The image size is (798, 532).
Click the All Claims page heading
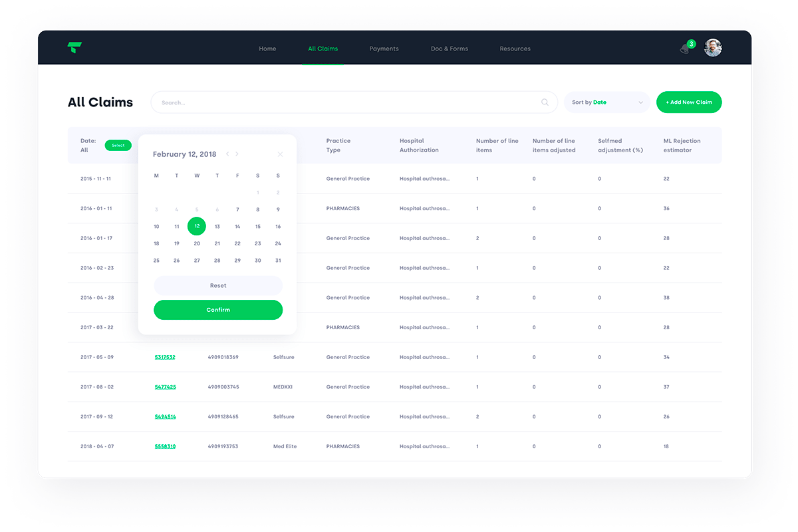pos(100,102)
